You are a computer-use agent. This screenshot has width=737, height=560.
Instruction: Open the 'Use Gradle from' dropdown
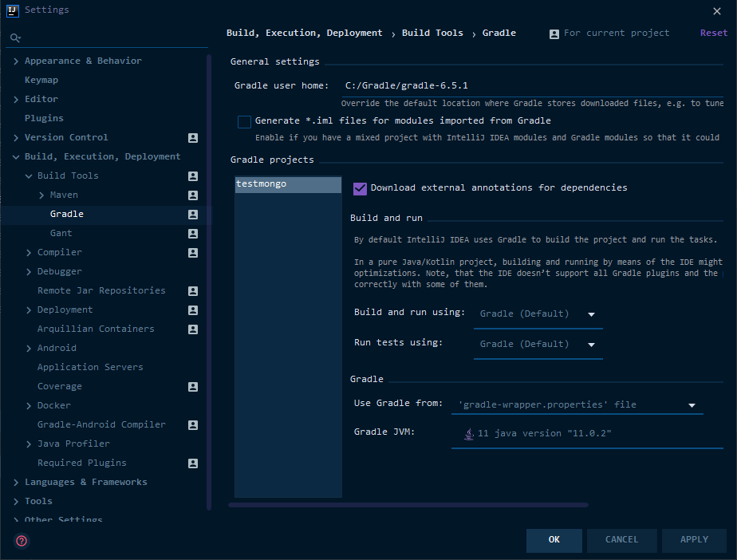pyautogui.click(x=577, y=404)
